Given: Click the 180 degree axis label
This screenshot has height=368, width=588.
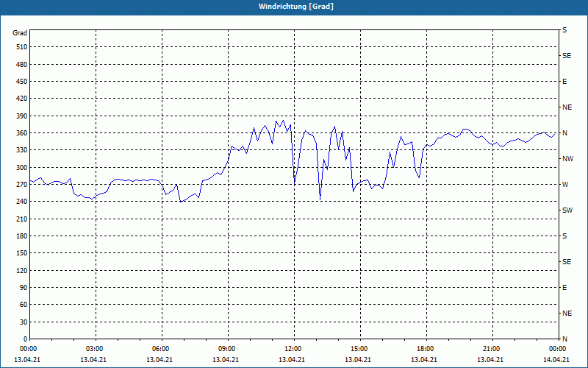Looking at the screenshot, I should [22, 236].
